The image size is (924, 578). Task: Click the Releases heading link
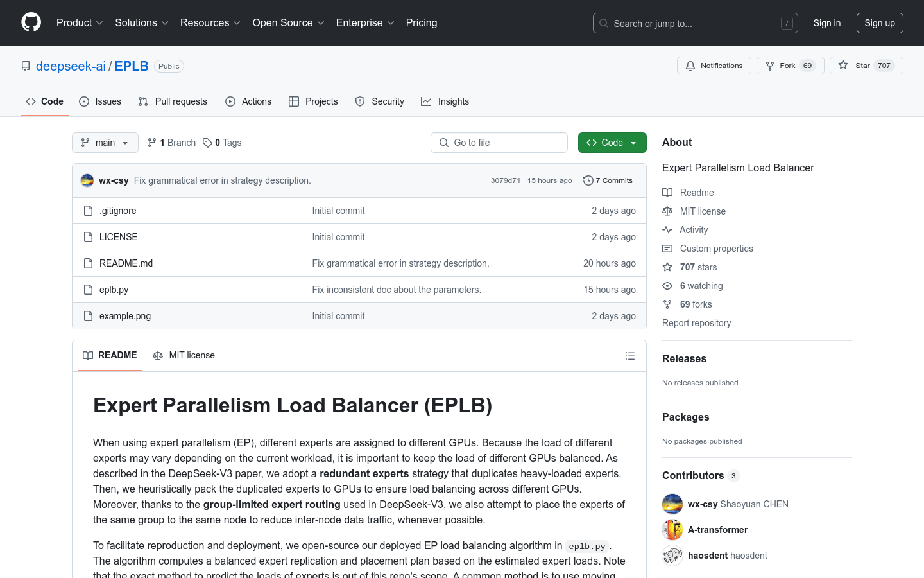pyautogui.click(x=684, y=358)
